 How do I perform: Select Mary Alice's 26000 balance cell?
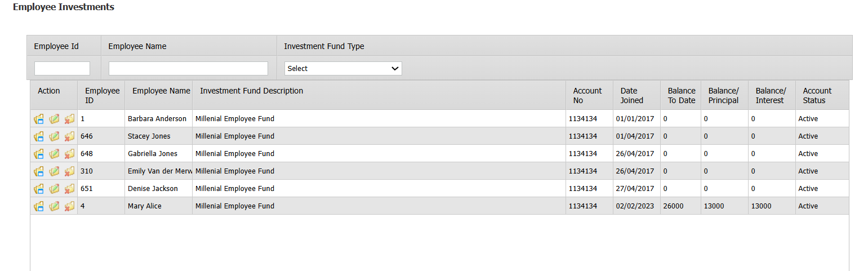click(x=681, y=206)
